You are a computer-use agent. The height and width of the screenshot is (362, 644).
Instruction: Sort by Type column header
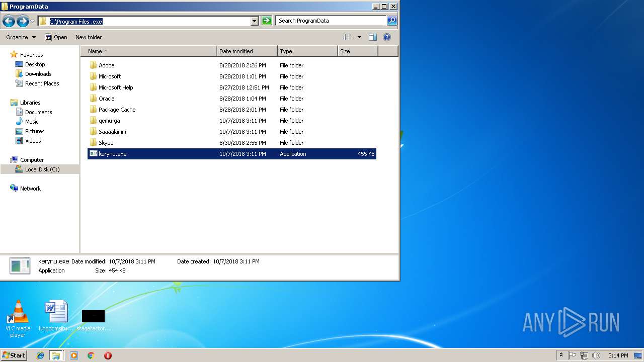point(307,51)
